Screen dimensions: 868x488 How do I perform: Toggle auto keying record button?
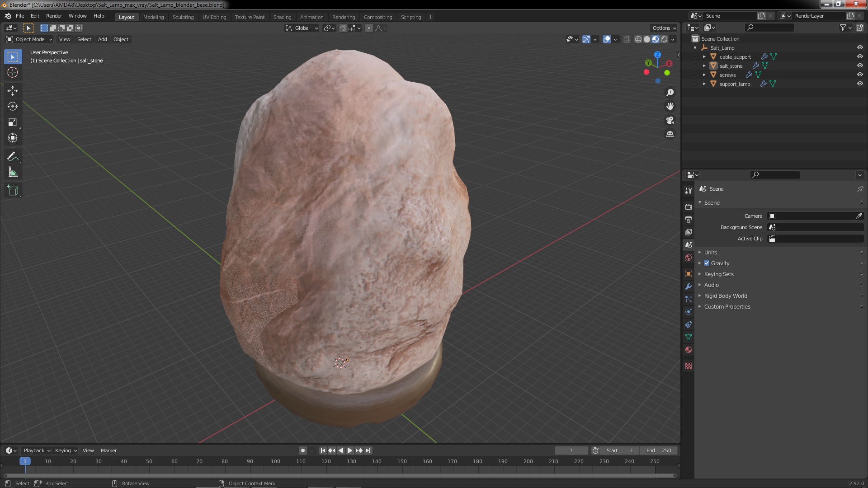[x=303, y=450]
